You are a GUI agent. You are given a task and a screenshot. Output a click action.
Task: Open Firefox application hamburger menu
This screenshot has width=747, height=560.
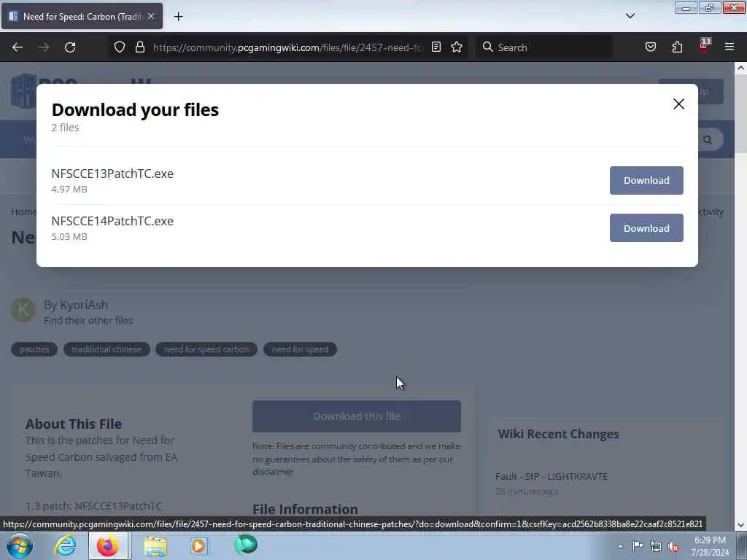click(x=729, y=47)
